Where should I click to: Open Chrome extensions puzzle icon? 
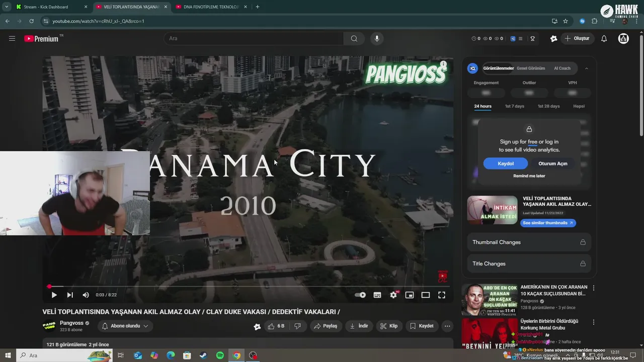click(x=594, y=21)
